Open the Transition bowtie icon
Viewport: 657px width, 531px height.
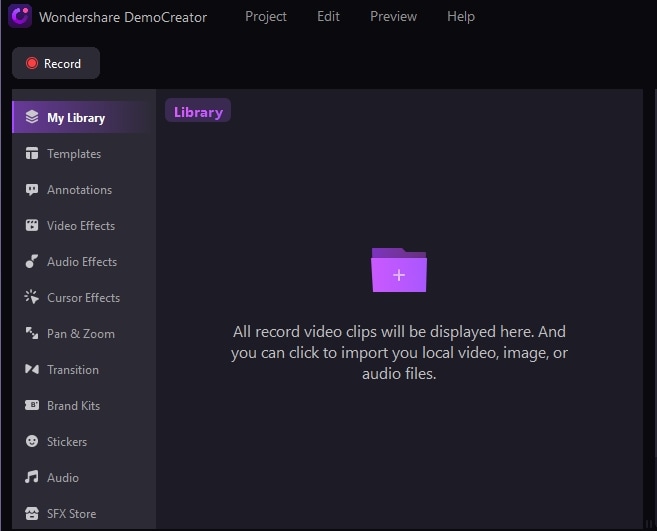click(32, 369)
